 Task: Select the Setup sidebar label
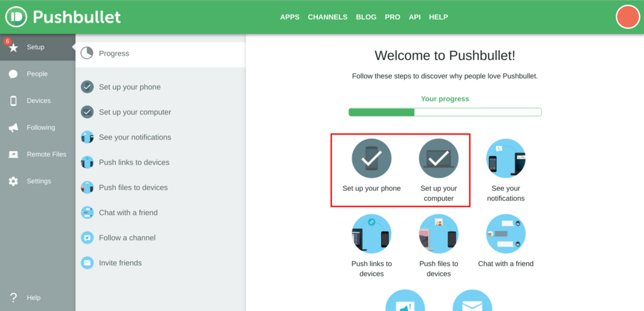tap(35, 47)
